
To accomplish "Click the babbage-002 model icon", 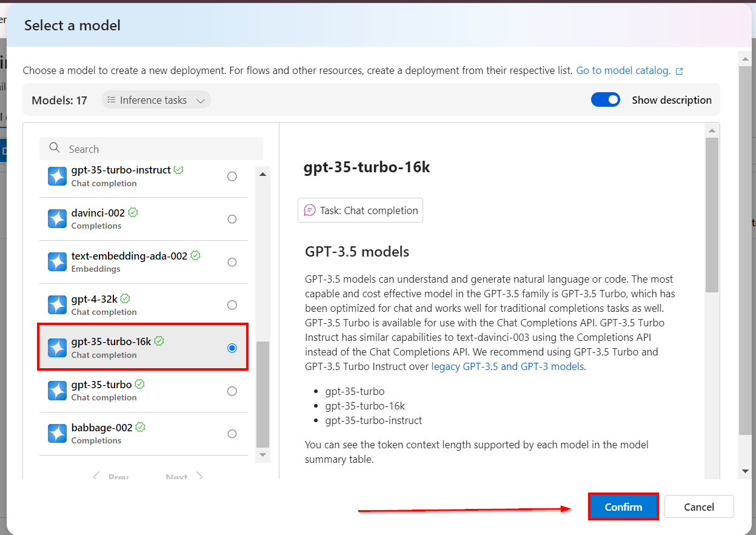I will pos(57,433).
